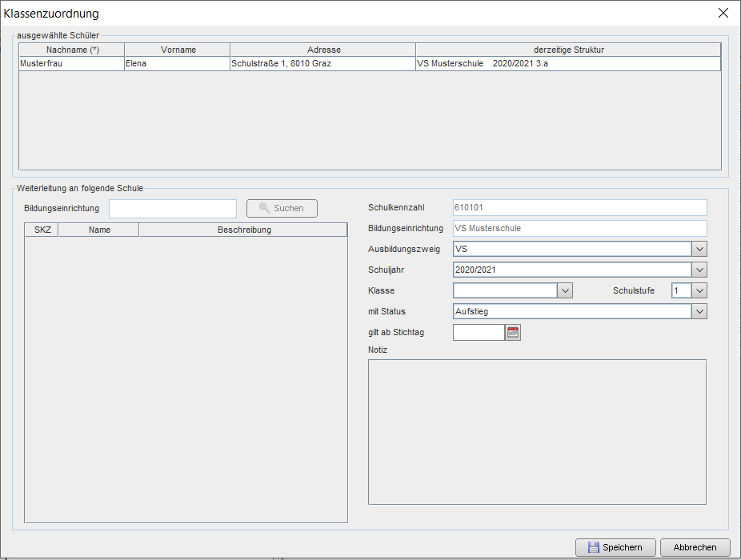Viewport: 741px width, 560px height.
Task: Open the Schuljahr dropdown list
Action: [699, 270]
